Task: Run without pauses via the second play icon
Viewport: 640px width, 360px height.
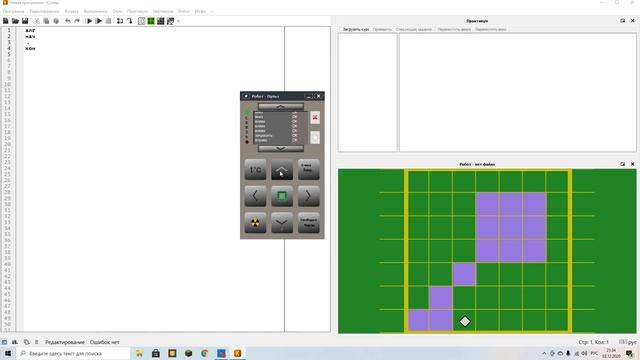Action: pos(98,21)
